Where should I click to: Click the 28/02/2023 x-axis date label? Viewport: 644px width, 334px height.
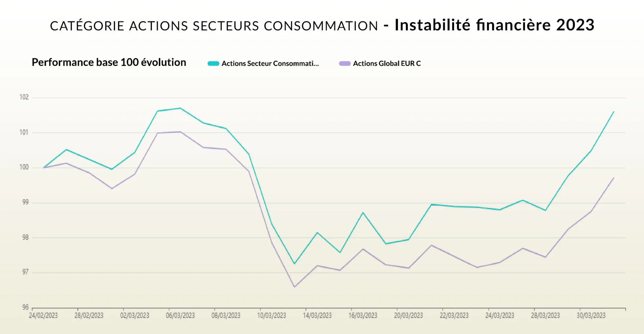(89, 315)
